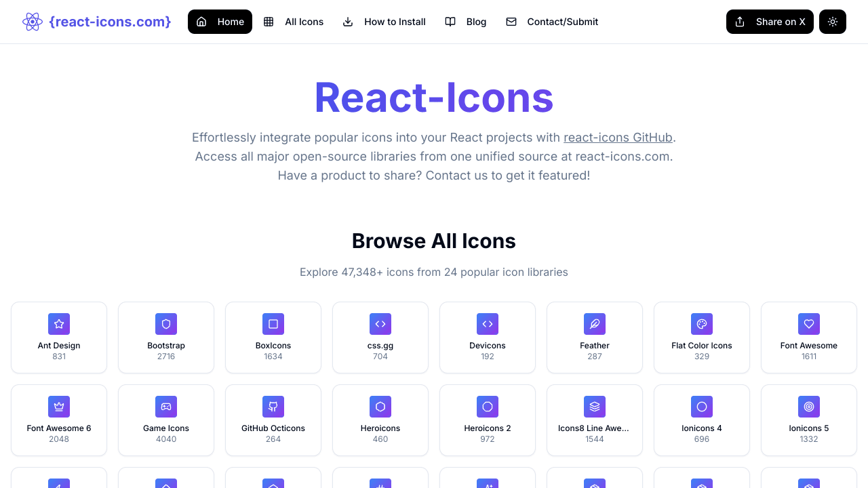Click the grid icon beside All Icons

coord(269,22)
